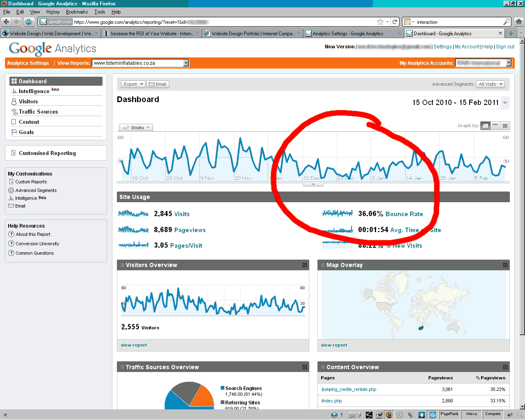Show the line chart graph view

coord(486,126)
